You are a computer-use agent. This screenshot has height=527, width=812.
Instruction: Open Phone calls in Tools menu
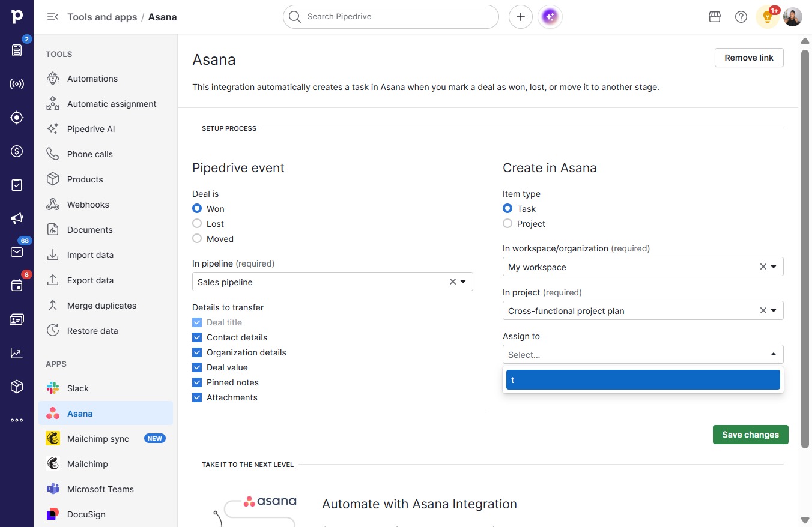106,154
